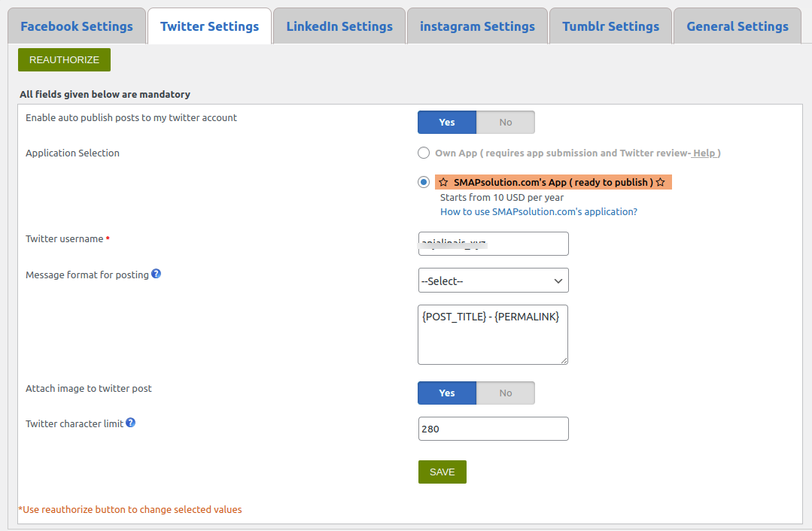Click the 'Twitter character limit' label
Viewport: 812px width, 531px height.
(75, 424)
